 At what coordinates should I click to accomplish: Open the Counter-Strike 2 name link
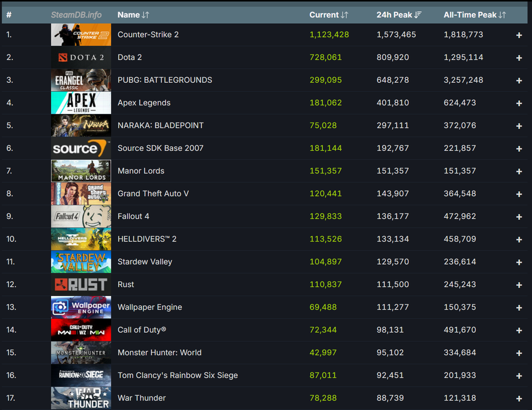click(148, 35)
